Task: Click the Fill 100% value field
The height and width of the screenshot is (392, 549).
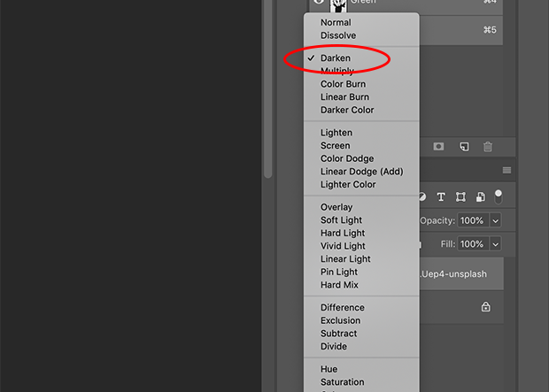Action: pyautogui.click(x=473, y=244)
